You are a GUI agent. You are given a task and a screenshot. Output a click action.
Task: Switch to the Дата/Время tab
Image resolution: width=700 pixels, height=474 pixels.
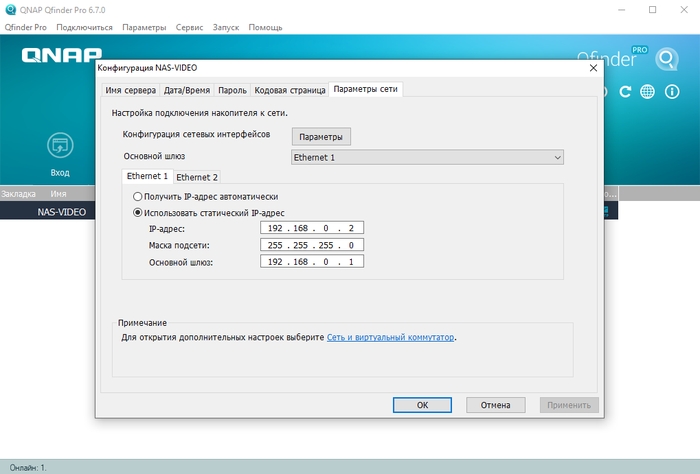[187, 90]
